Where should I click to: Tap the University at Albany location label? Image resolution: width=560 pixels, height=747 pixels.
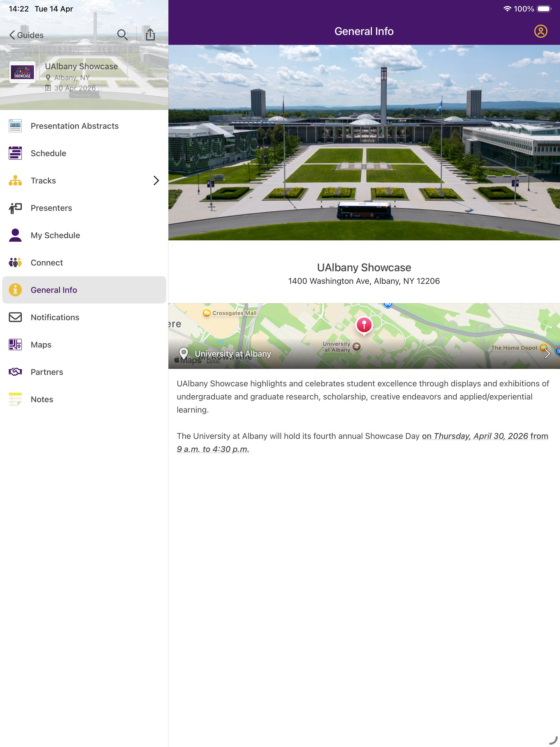(233, 354)
